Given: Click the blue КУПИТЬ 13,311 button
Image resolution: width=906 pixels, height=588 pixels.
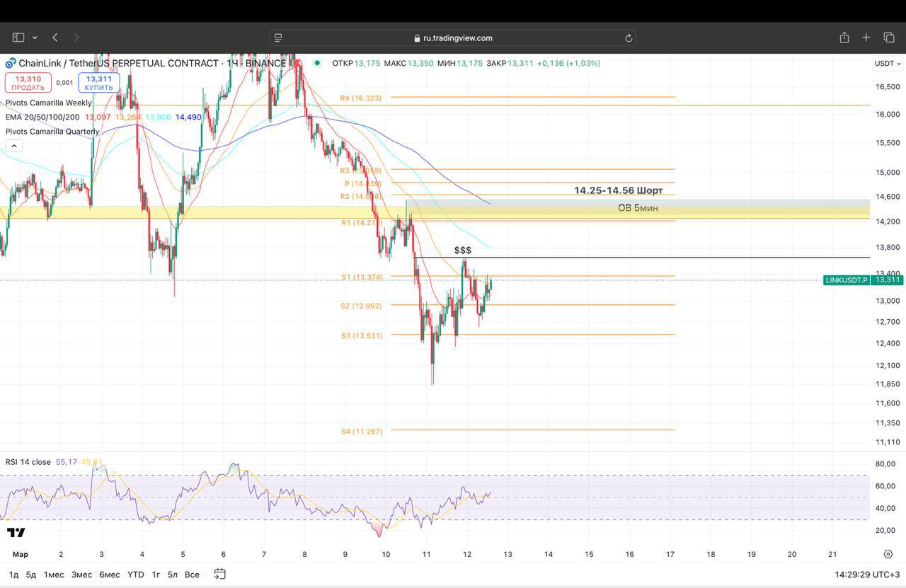Looking at the screenshot, I should point(99,83).
